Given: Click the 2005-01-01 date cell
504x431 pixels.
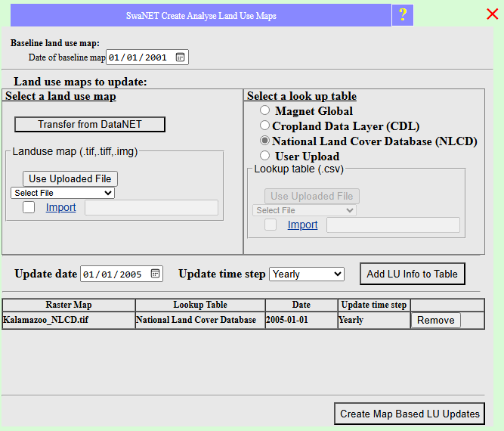Looking at the screenshot, I should click(x=301, y=320).
